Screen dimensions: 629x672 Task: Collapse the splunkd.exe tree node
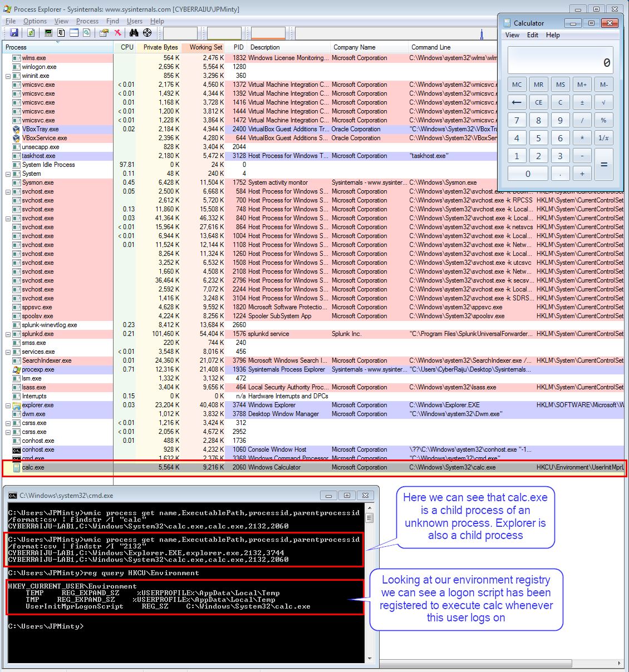(x=8, y=334)
